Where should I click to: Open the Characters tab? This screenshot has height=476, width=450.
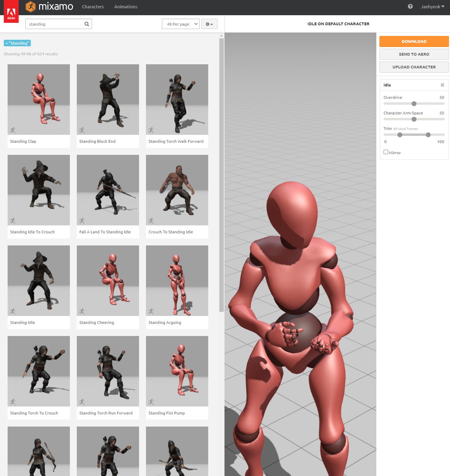click(x=93, y=7)
